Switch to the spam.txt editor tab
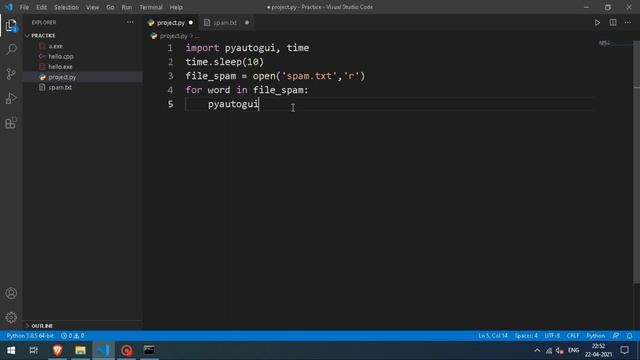This screenshot has height=360, width=640. 225,23
